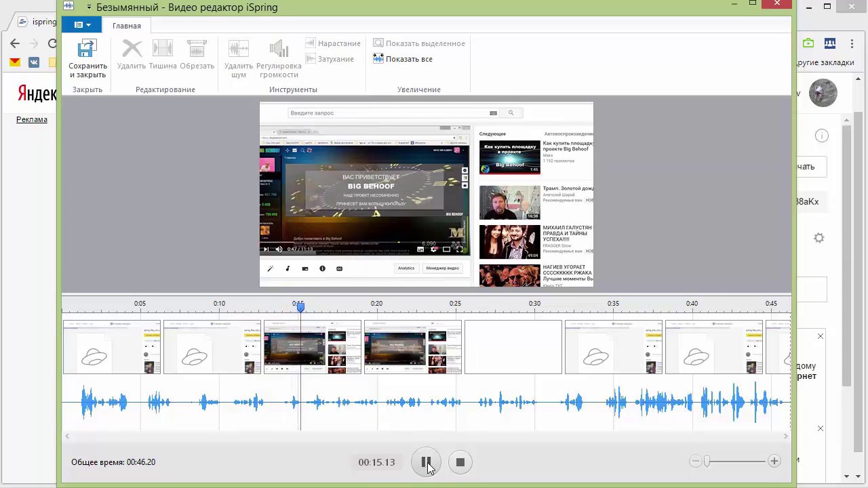Image resolution: width=868 pixels, height=488 pixels.
Task: Select the Обрезать trim tool
Action: click(197, 55)
